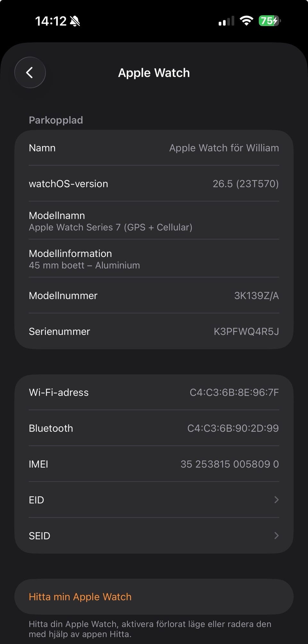Open EID details via chevron
This screenshot has width=308, height=644.
pos(276,499)
